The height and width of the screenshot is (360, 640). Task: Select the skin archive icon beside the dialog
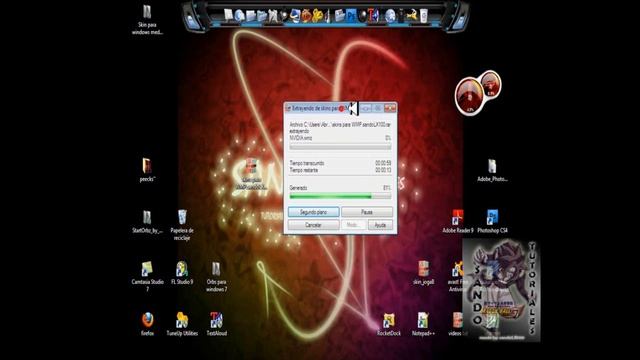point(252,175)
